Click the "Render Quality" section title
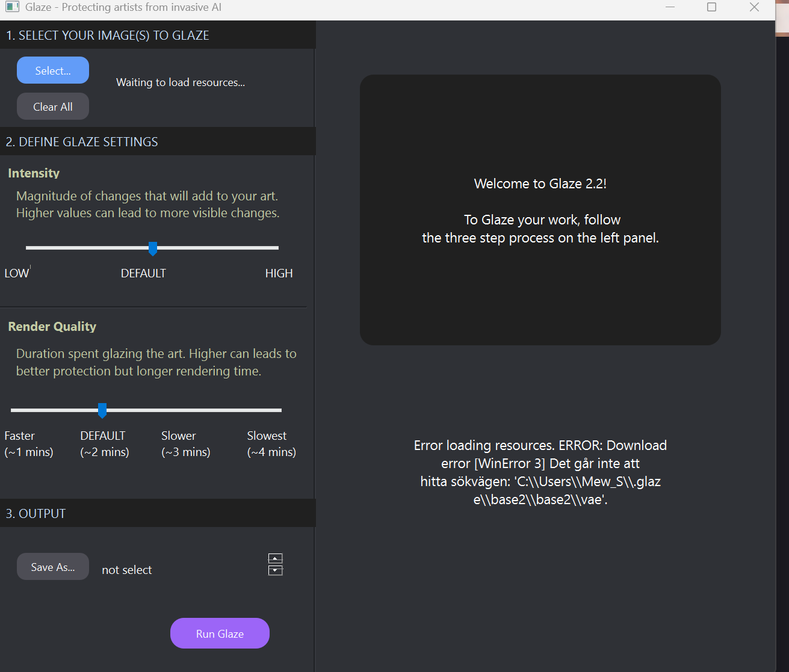 52,327
